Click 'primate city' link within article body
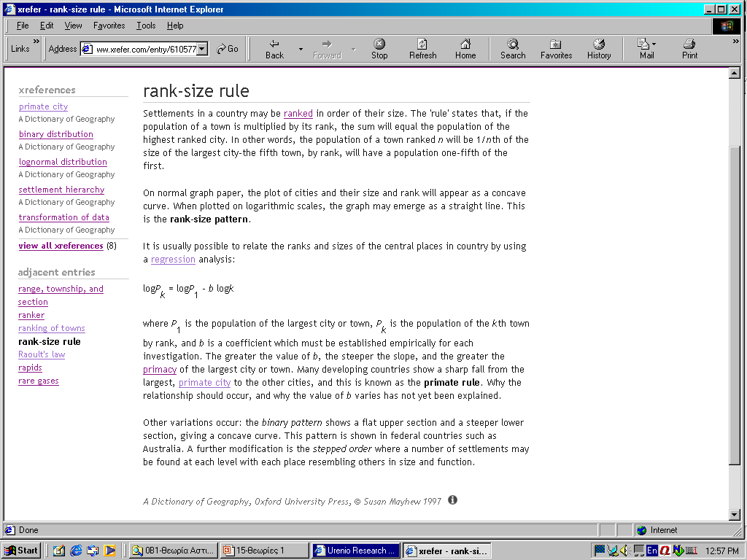Screen dimensions: 747x560 (204, 382)
